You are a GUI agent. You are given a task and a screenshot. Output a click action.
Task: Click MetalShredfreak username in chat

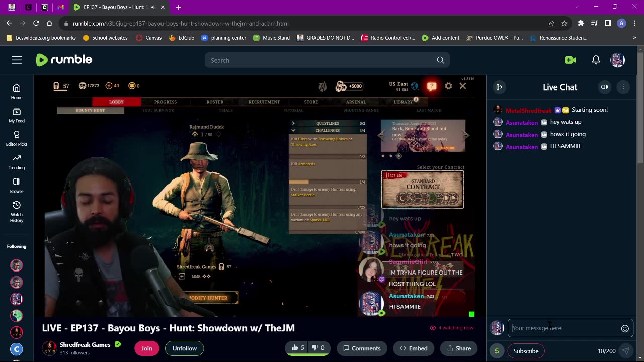pos(528,110)
